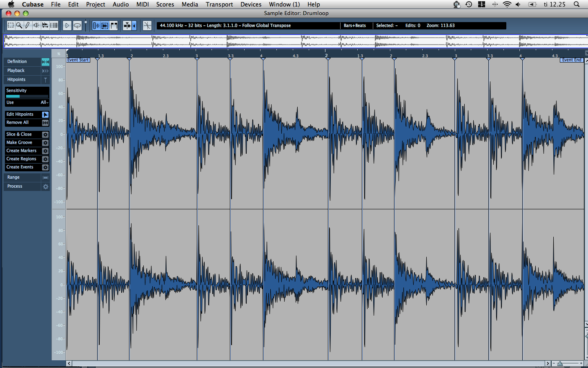Screen dimensions: 588x368
Task: Open the MIDI menu
Action: click(x=143, y=4)
